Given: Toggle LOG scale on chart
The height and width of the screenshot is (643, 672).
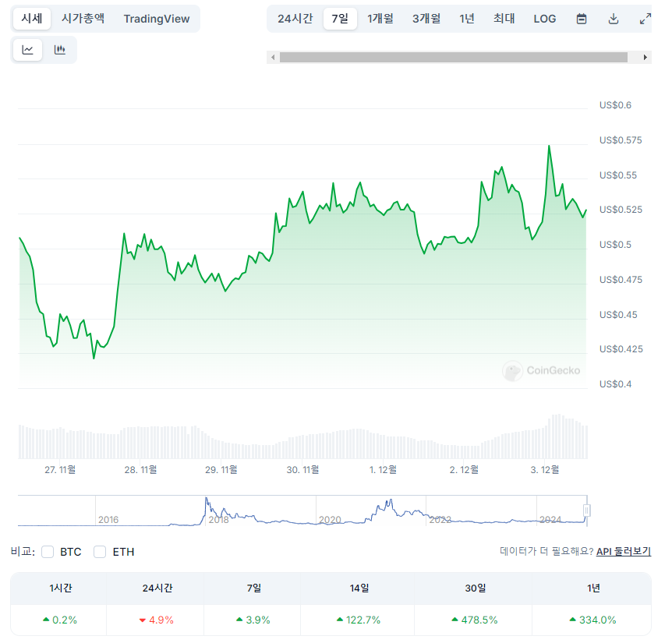Looking at the screenshot, I should click(544, 19).
